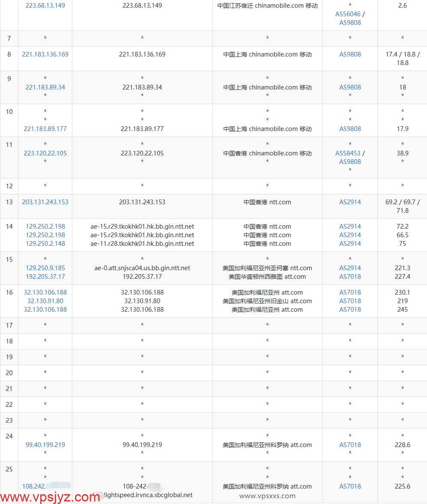Open the blue 221.183.89.34 link in hop 9
The height and width of the screenshot is (504, 427).
[x=45, y=87]
